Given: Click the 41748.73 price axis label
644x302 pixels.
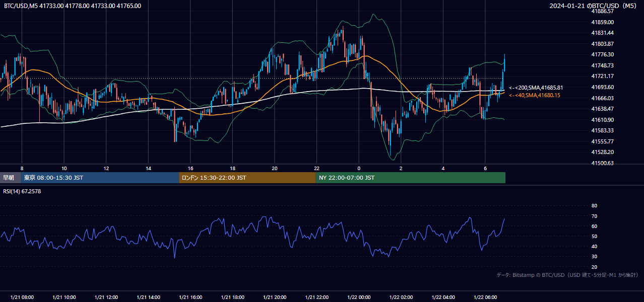Looking at the screenshot, I should (x=602, y=65).
